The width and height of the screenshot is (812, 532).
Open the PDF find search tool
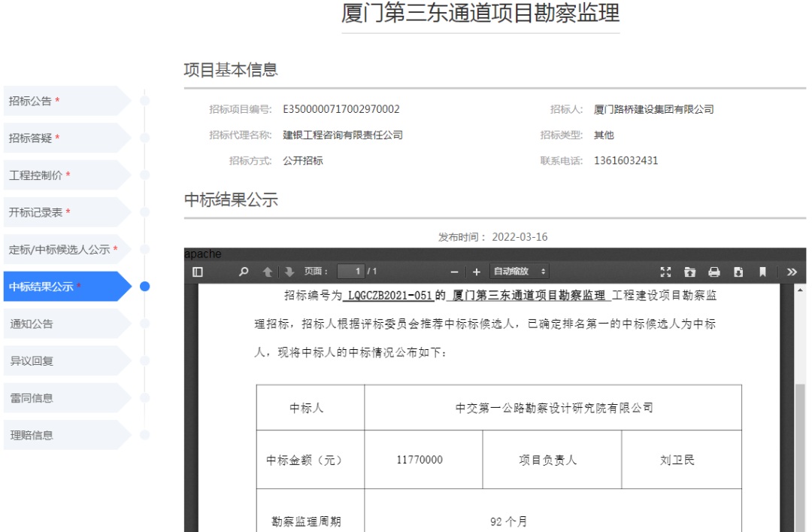pyautogui.click(x=244, y=272)
